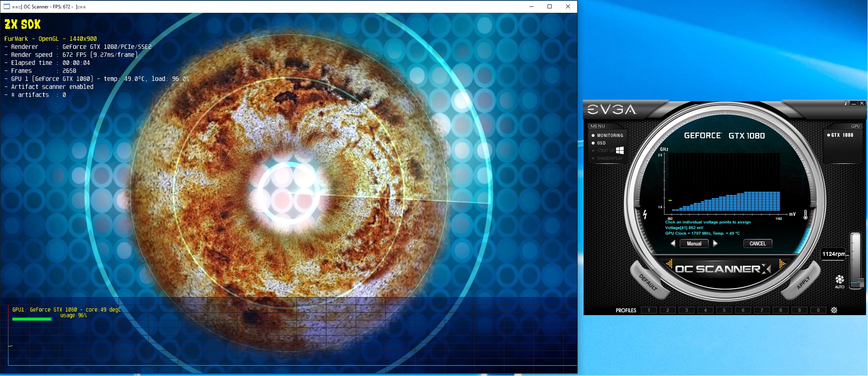Click the Elapsed time 00:00:04 line
Screen dimensions: 868x376
pos(47,63)
